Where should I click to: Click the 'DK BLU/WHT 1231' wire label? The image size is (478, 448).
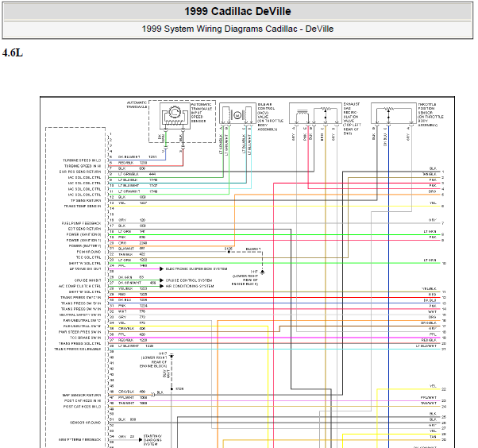[x=137, y=157]
